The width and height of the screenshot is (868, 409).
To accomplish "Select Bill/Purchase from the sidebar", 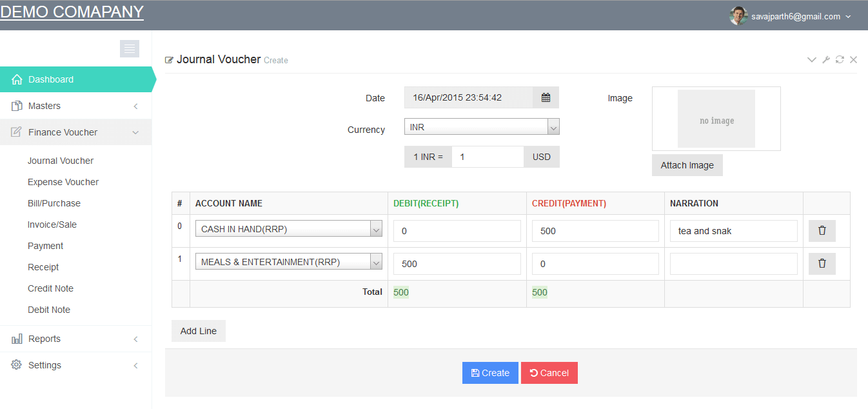I will (x=54, y=203).
